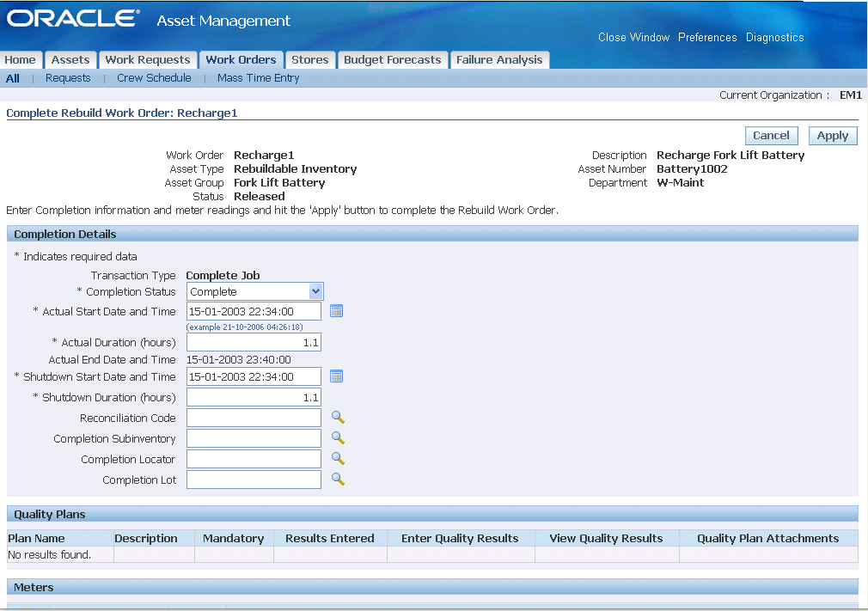Search for a Reconciliation Code
868x611 pixels.
point(338,418)
